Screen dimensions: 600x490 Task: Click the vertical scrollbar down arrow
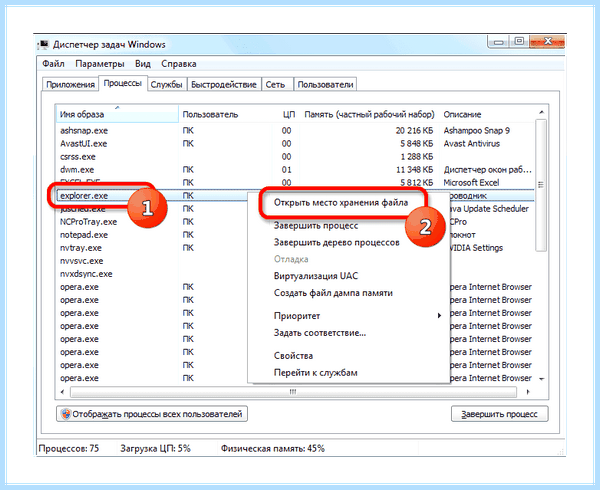(x=541, y=379)
